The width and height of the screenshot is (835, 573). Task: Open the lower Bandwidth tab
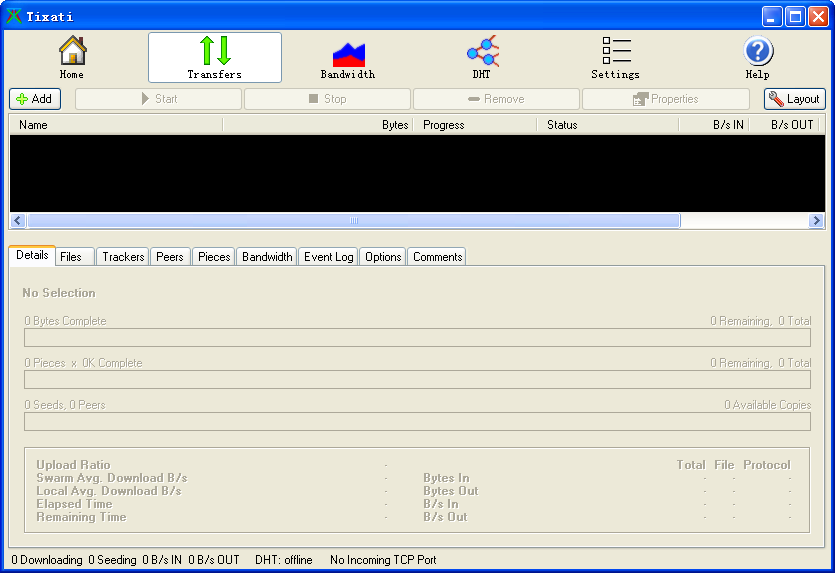click(x=267, y=257)
